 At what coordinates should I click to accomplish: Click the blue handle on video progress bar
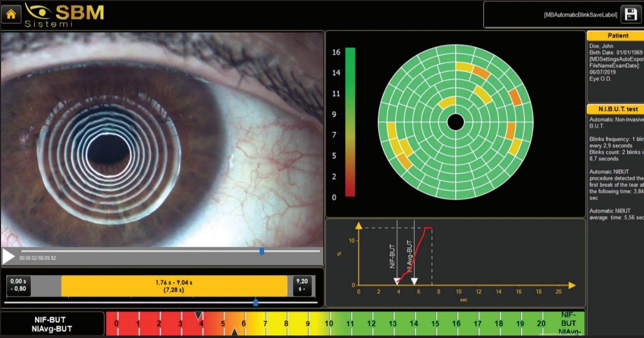[262, 251]
